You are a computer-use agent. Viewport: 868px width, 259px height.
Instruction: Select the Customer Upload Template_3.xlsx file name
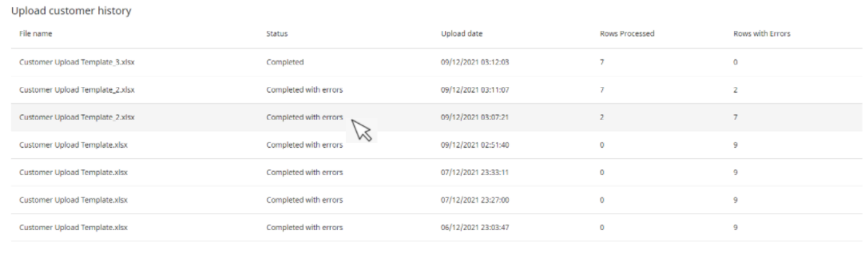(x=77, y=62)
